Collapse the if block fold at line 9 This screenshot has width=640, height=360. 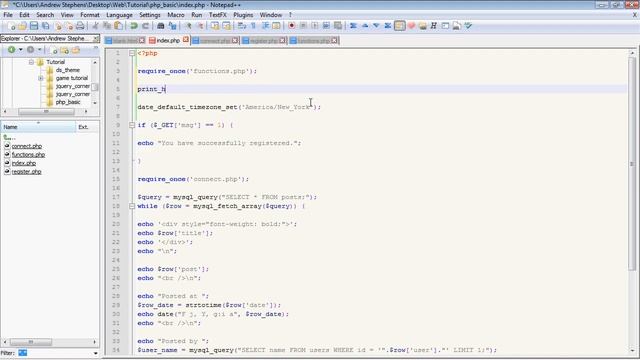point(132,125)
